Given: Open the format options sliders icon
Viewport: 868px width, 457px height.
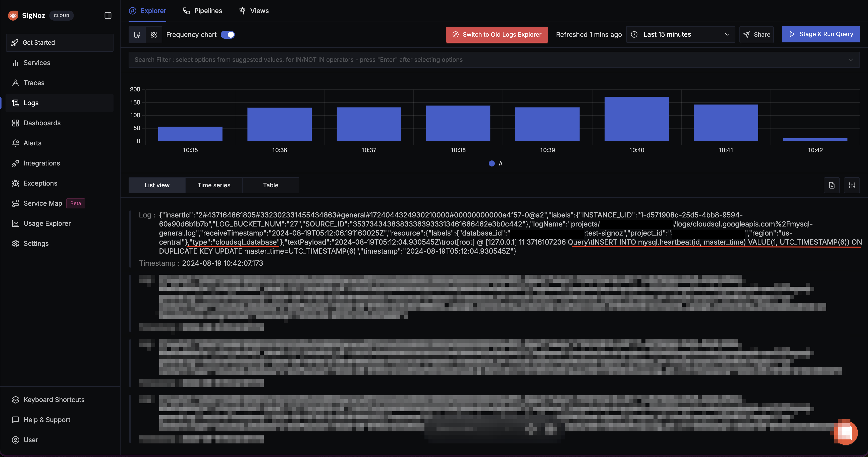Looking at the screenshot, I should pos(852,185).
